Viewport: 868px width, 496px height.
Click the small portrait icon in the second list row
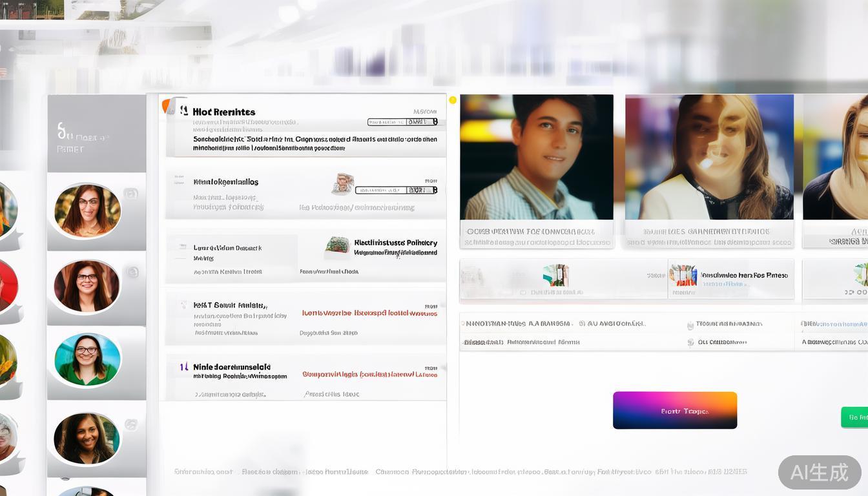(343, 183)
